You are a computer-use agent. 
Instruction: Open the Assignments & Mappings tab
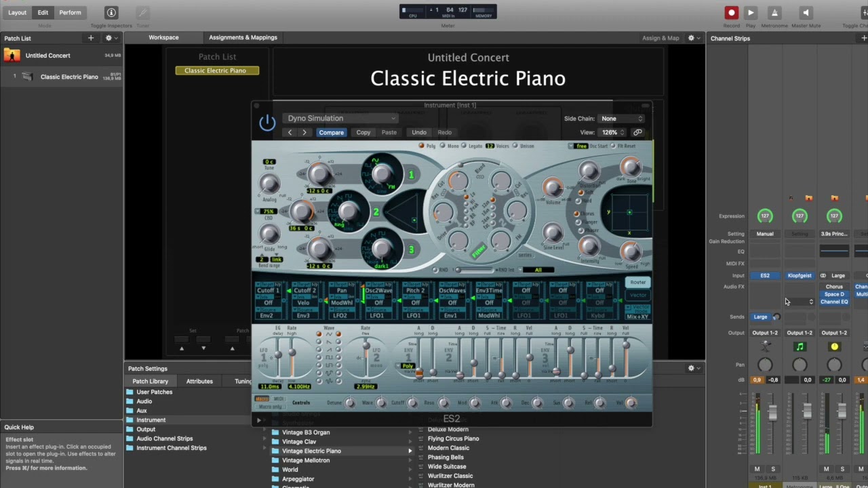pyautogui.click(x=243, y=38)
